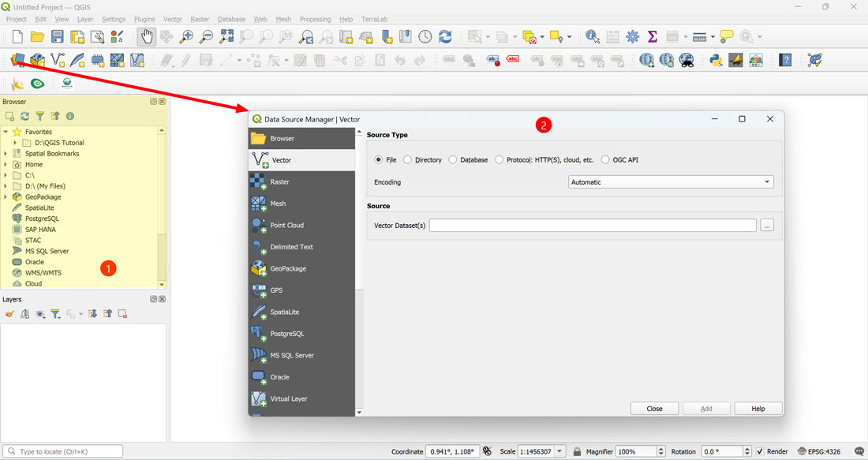Open the Temporal Controller clock icon
Image resolution: width=868 pixels, height=460 pixels.
click(x=425, y=37)
